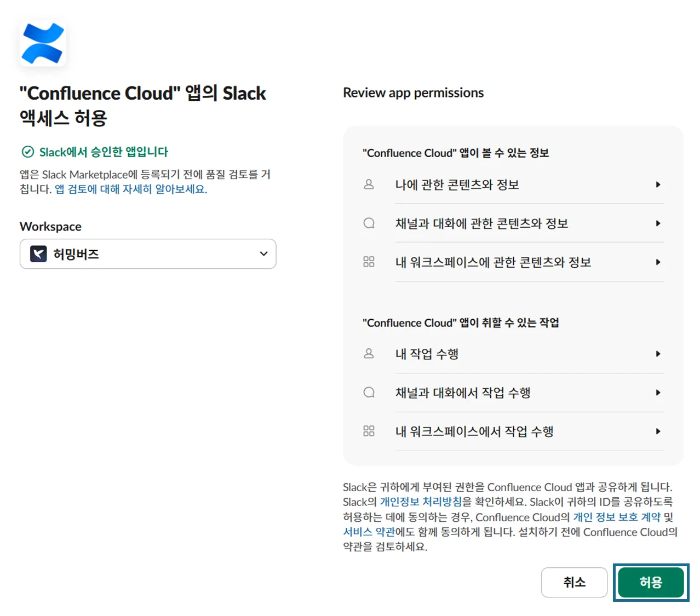Click grid icon beside 내 워크스페이스에 관한 콘텐츠와 정보
The height and width of the screenshot is (616, 700).
(x=369, y=262)
